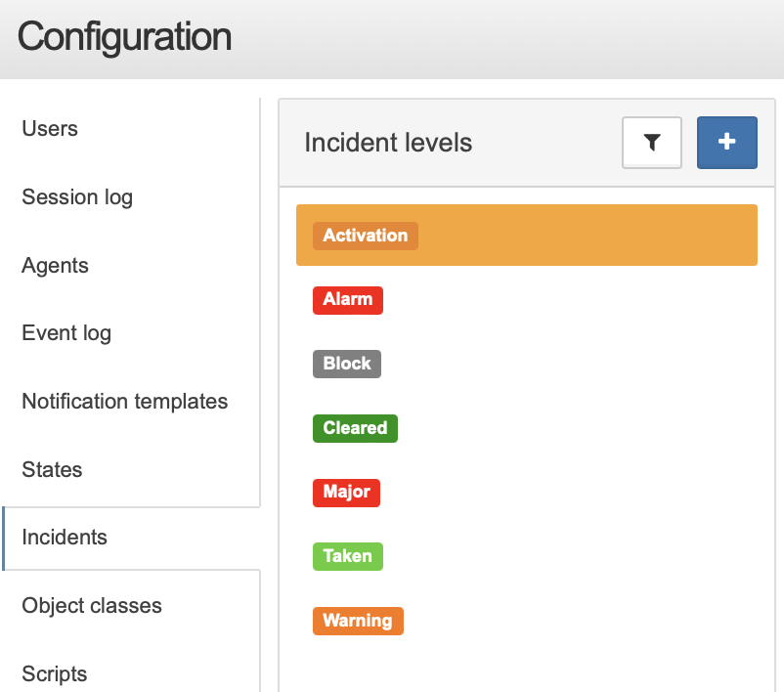Open the Cleared incident level
The image size is (784, 692).
pyautogui.click(x=355, y=428)
